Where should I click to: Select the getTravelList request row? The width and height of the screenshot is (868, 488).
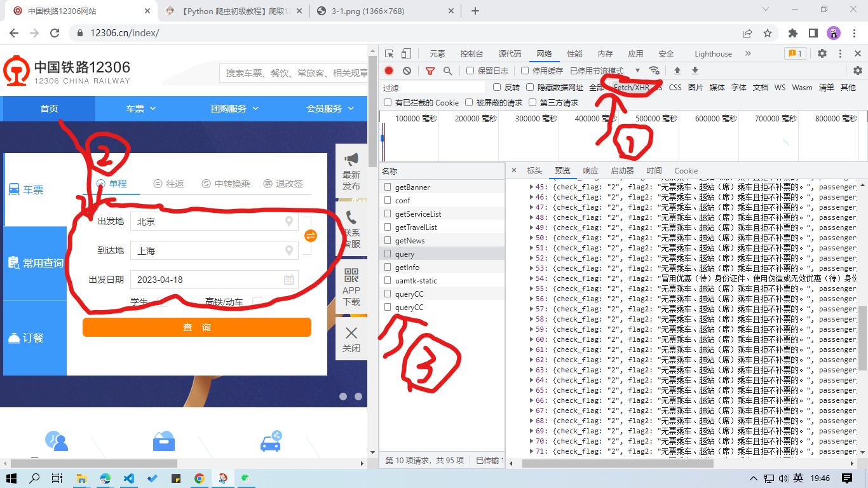[442, 227]
